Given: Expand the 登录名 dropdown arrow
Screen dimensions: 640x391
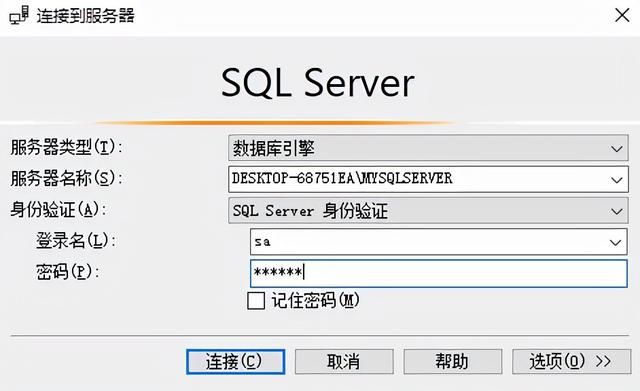Looking at the screenshot, I should [615, 242].
